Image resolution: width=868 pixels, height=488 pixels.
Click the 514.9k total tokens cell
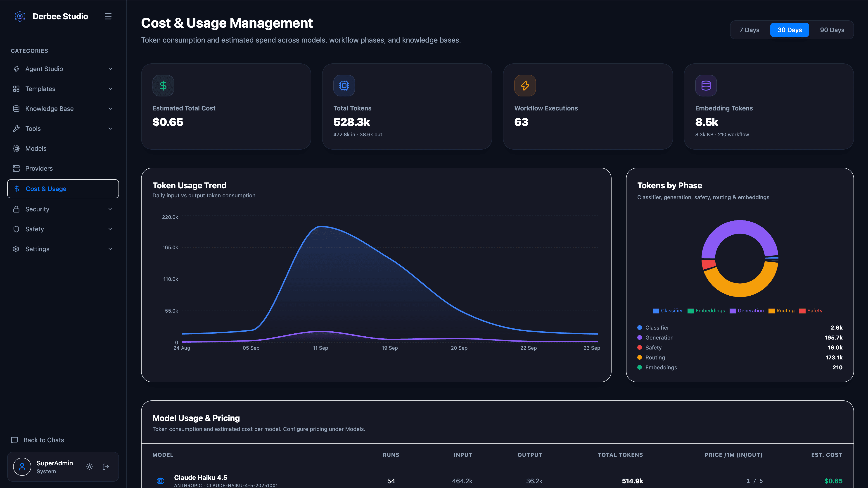click(x=632, y=481)
